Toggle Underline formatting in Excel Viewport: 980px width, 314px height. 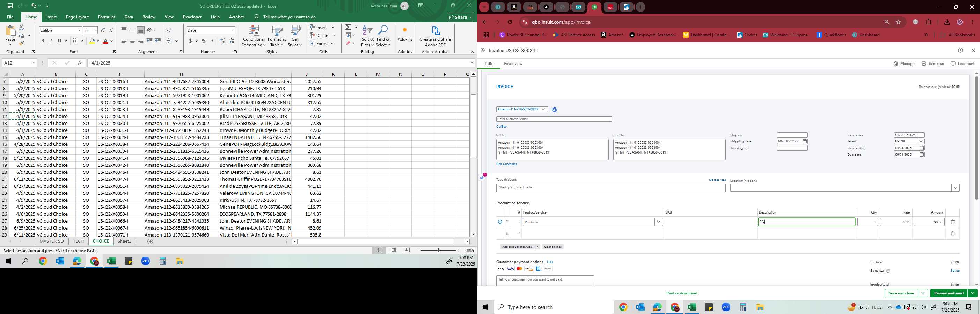tap(59, 41)
